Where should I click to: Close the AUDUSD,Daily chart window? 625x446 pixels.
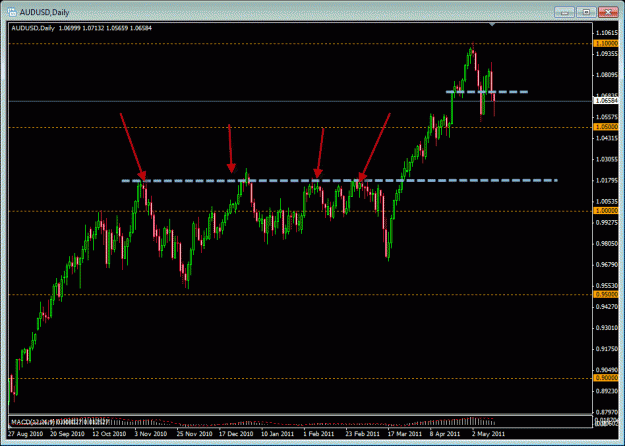point(608,12)
